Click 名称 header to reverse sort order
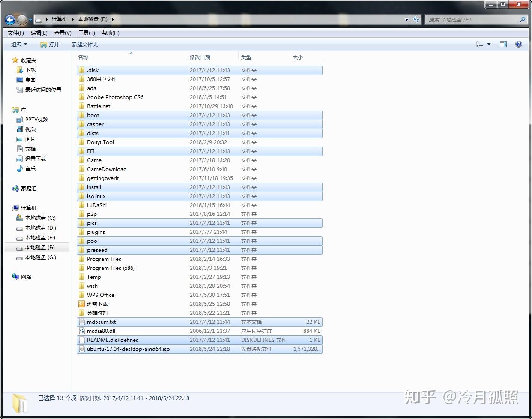 (83, 57)
